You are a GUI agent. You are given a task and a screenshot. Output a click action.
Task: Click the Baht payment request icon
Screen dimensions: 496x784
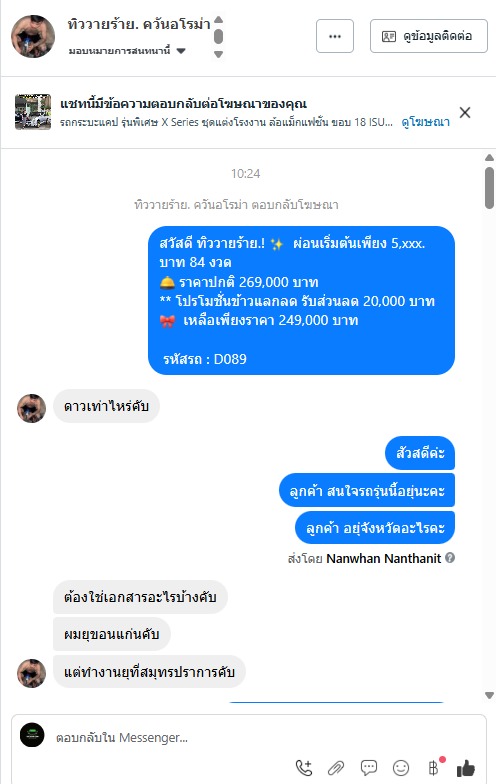coord(434,767)
